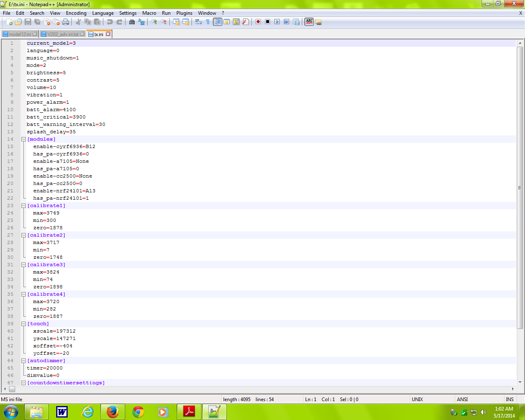Collapse the [calibrate3] fold marker

[x=23, y=265]
